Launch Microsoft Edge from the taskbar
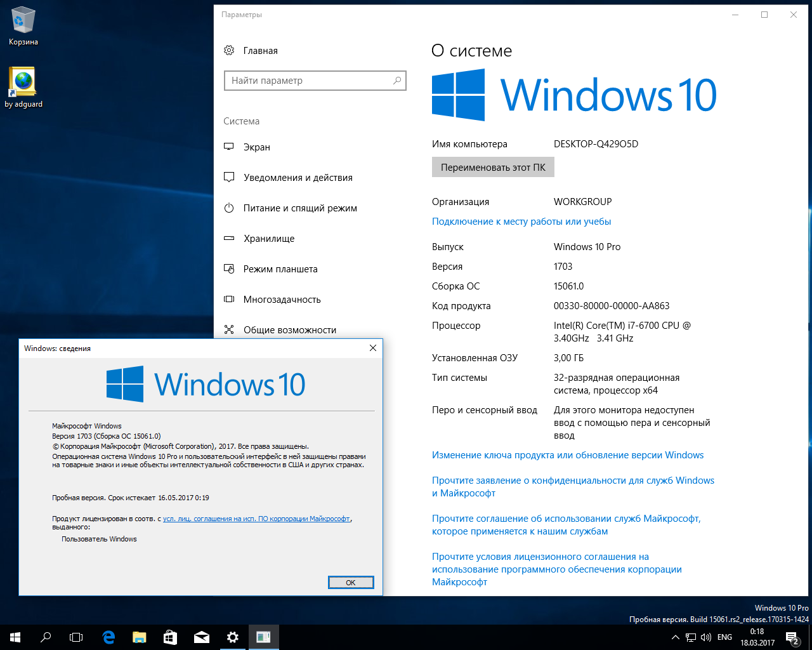The height and width of the screenshot is (650, 812). [x=108, y=637]
